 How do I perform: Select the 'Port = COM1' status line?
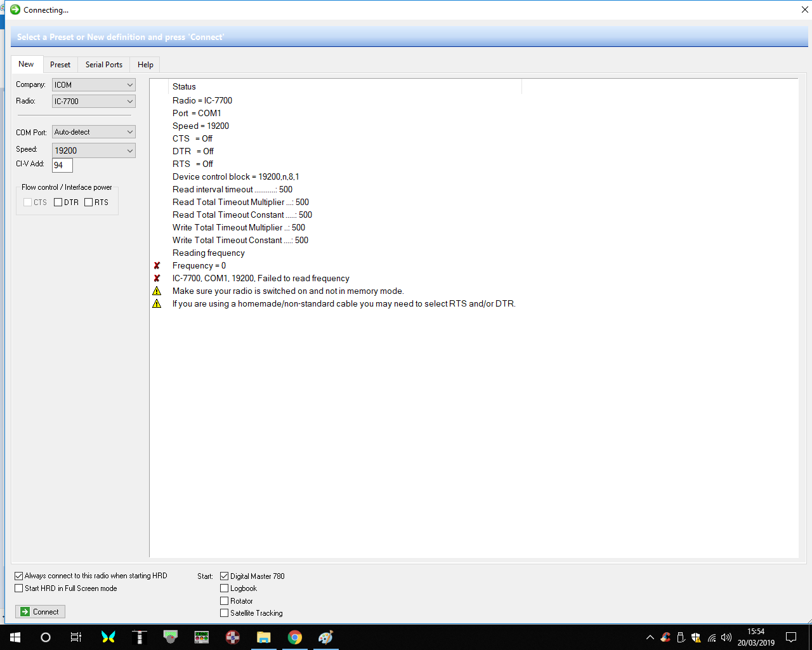point(197,113)
